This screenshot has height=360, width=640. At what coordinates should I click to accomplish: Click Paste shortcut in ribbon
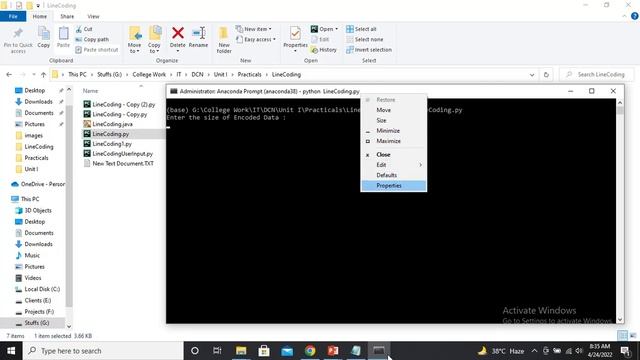[97, 50]
